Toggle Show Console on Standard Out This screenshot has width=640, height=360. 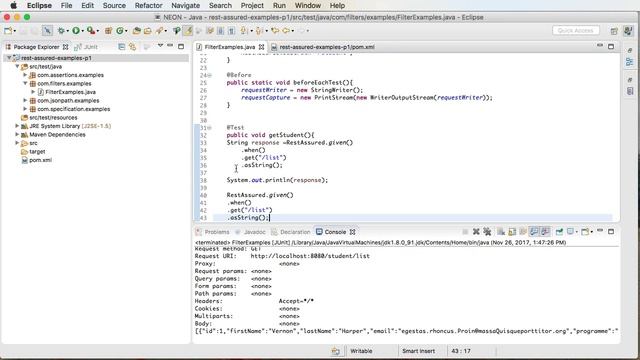(x=534, y=232)
